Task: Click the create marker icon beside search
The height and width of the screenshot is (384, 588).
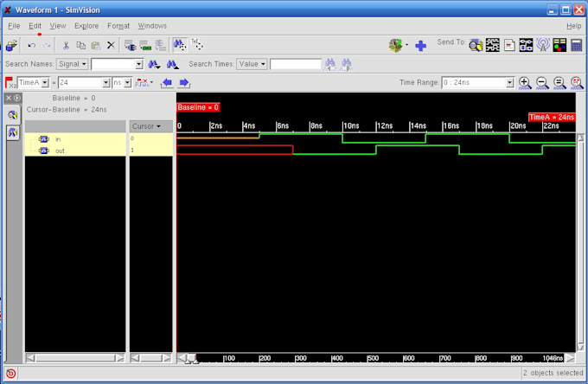Action: (x=180, y=45)
